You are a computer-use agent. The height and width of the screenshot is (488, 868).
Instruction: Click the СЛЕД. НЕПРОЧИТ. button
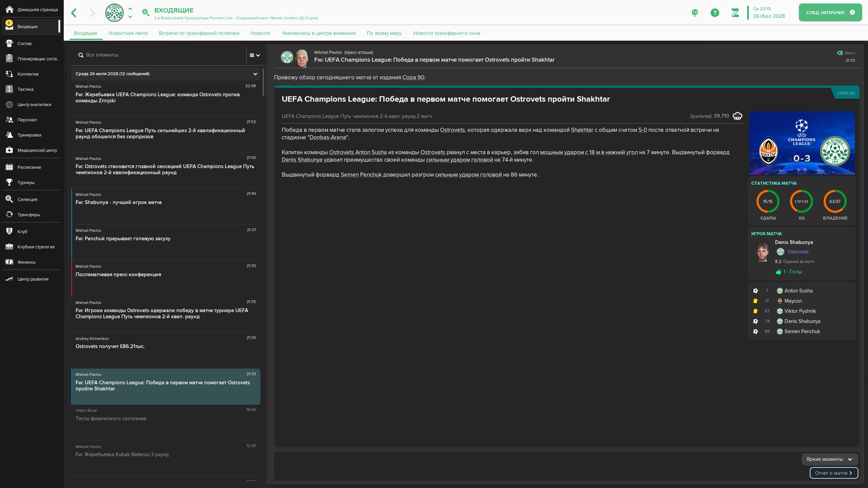(x=830, y=13)
